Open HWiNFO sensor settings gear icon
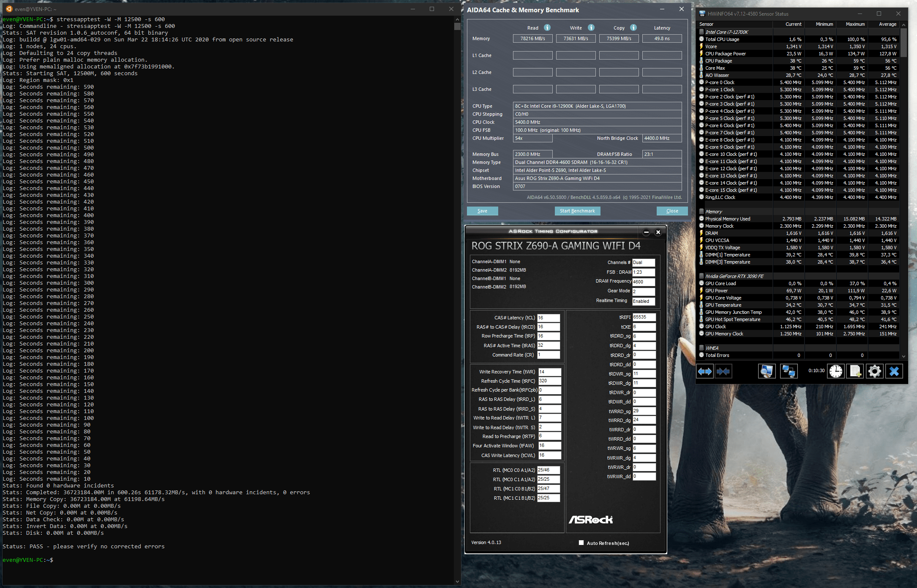This screenshot has height=588, width=917. pyautogui.click(x=874, y=371)
